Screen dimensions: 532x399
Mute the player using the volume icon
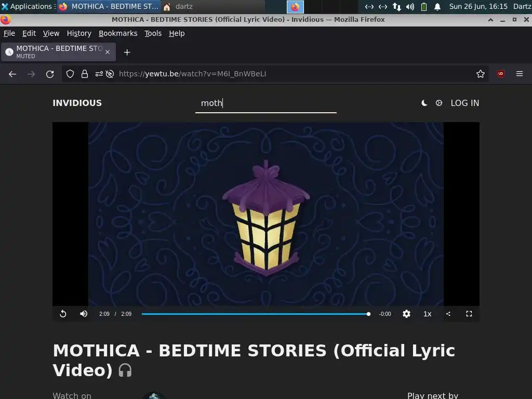84,314
